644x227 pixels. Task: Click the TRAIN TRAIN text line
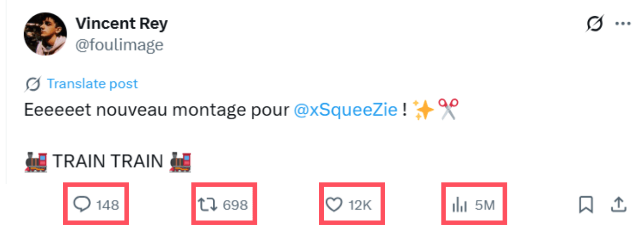click(108, 162)
